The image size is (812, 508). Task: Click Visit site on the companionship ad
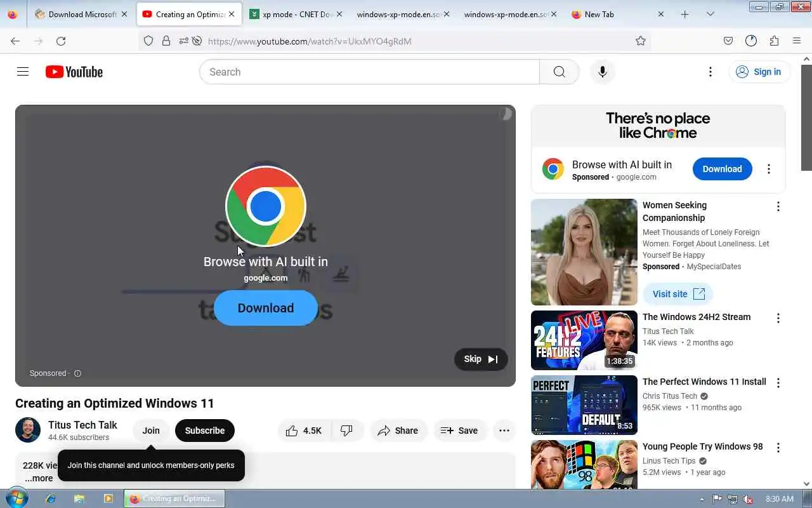(x=678, y=294)
